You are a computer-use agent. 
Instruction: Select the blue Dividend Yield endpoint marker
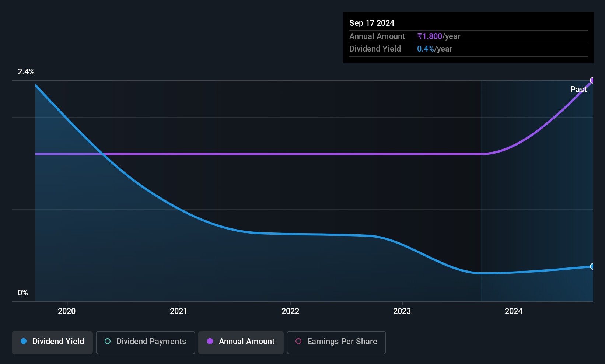coord(592,266)
